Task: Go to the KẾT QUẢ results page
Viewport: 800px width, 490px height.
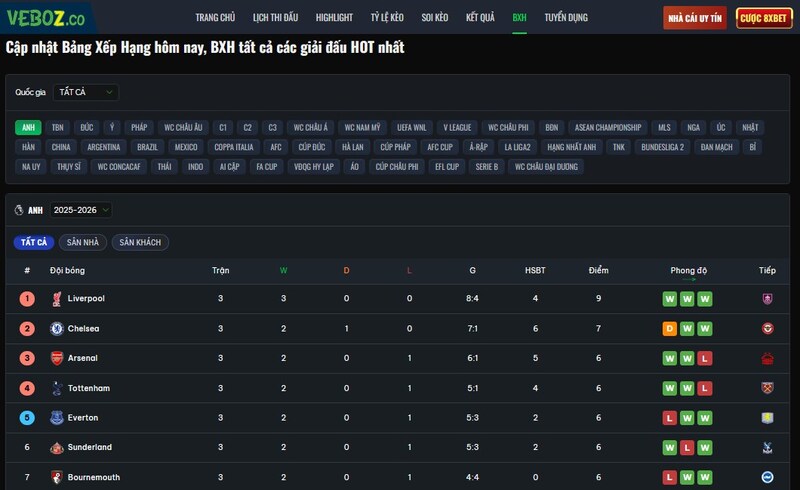Action: [480, 18]
